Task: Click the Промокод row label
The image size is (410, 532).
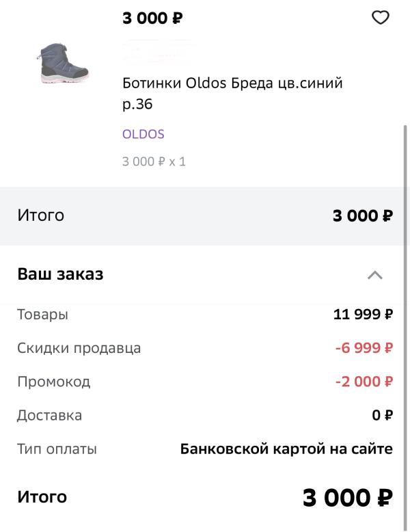Action: [x=53, y=382]
